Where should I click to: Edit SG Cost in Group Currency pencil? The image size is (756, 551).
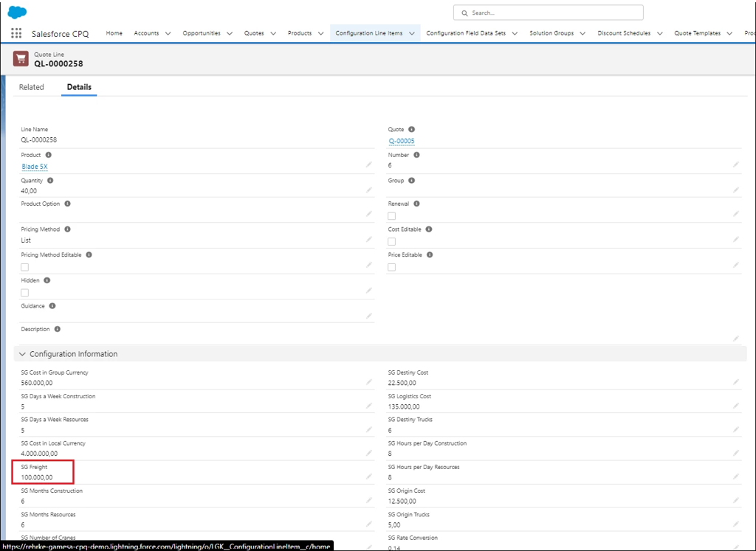point(369,382)
